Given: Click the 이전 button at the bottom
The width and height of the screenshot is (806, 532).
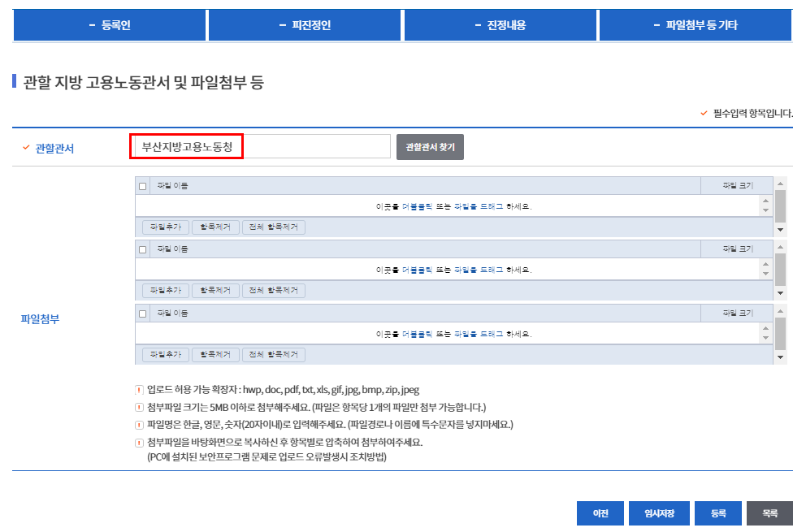Looking at the screenshot, I should click(x=600, y=513).
